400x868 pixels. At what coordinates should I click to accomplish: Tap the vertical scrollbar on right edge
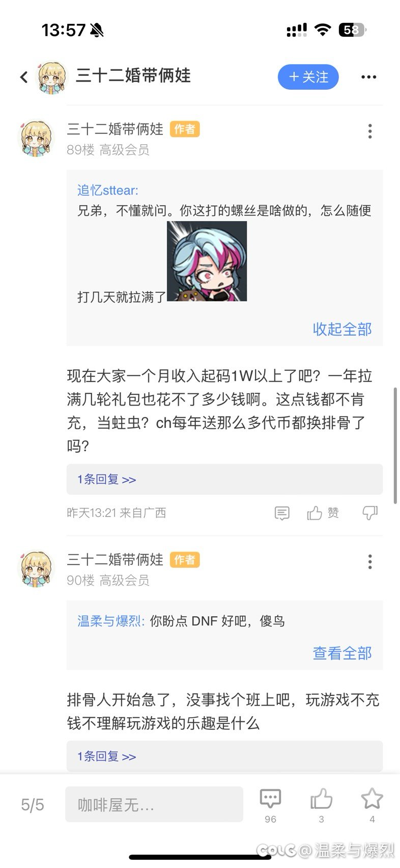395,446
